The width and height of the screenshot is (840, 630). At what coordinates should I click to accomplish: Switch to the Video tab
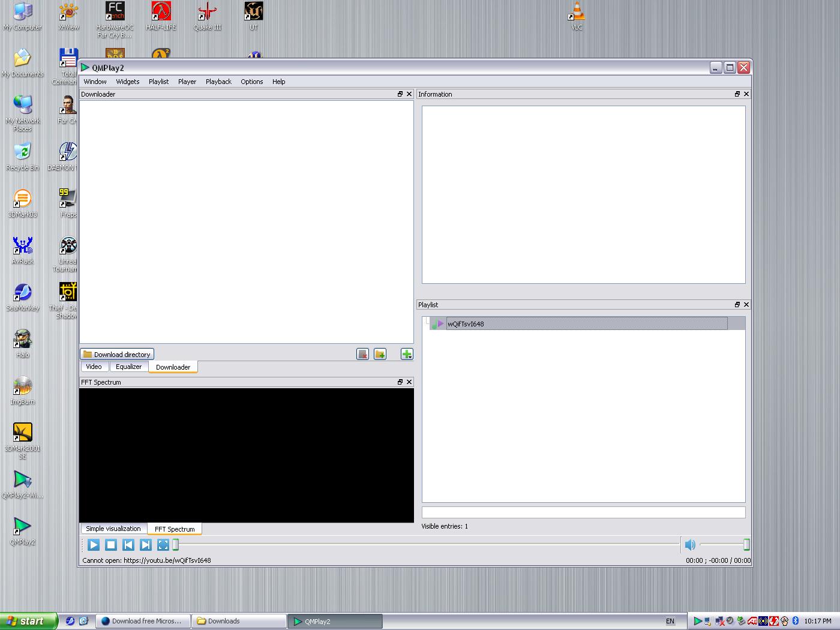[x=94, y=367]
